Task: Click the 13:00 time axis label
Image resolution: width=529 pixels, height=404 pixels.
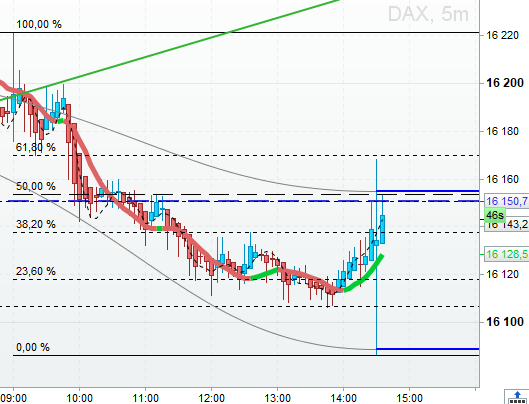Action: tap(277, 398)
